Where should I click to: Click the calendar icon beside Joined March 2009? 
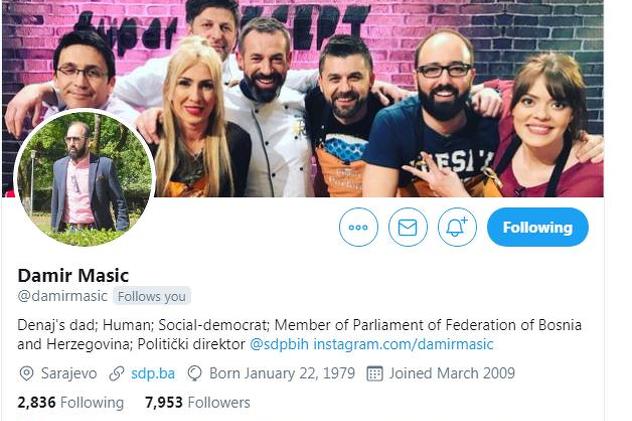pos(374,373)
